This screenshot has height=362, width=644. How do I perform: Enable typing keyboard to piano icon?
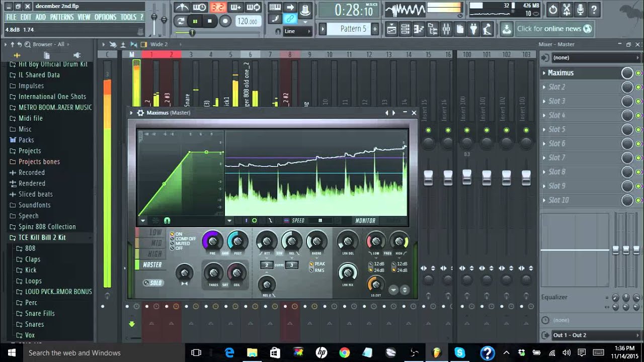tap(275, 8)
